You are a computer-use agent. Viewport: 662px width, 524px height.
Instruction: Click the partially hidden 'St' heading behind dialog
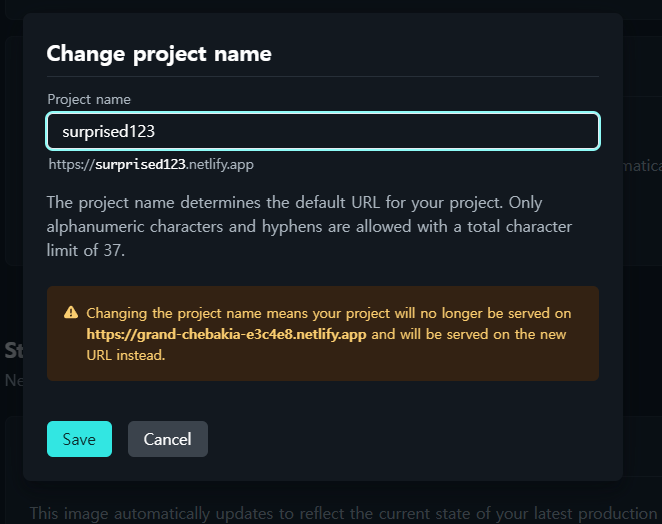click(x=14, y=350)
